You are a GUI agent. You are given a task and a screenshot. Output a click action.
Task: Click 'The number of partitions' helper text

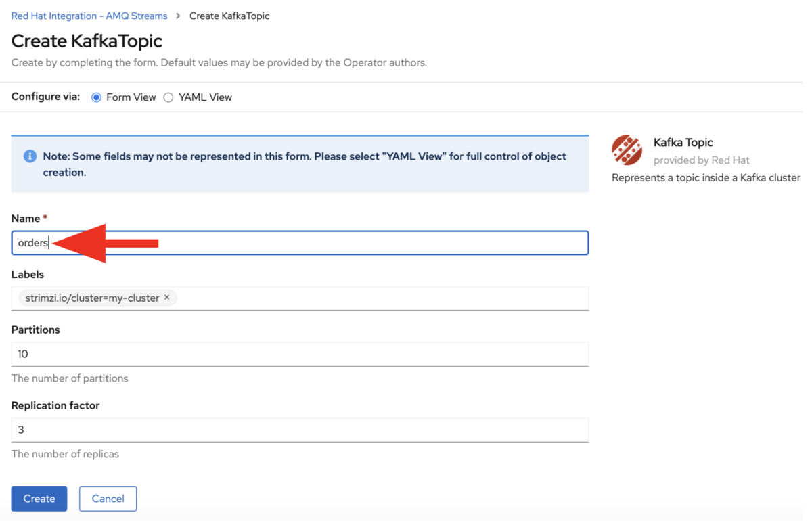point(70,378)
